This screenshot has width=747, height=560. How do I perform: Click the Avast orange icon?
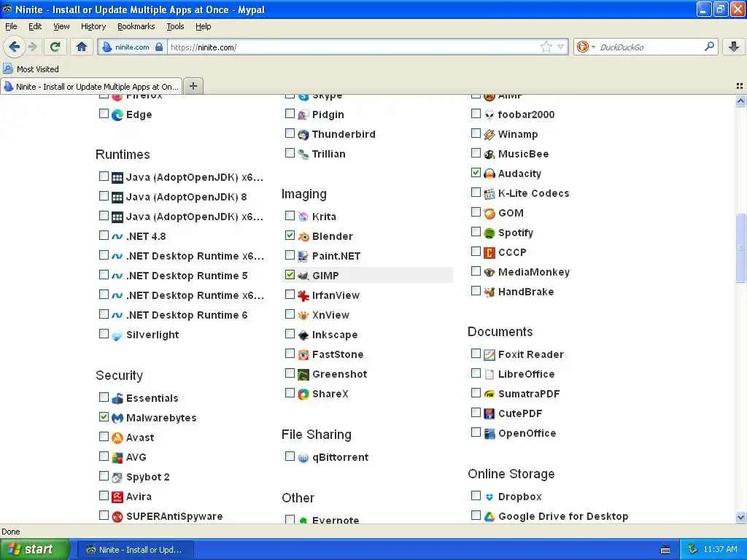click(x=117, y=437)
